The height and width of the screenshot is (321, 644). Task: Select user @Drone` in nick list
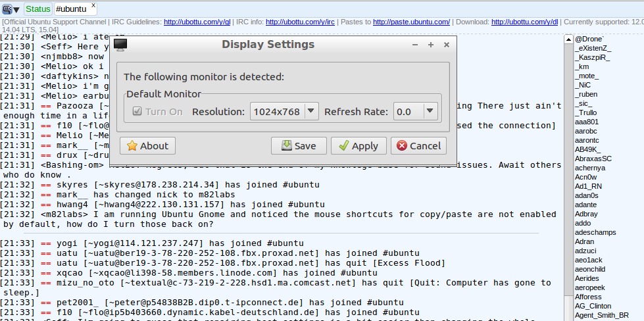click(x=590, y=39)
